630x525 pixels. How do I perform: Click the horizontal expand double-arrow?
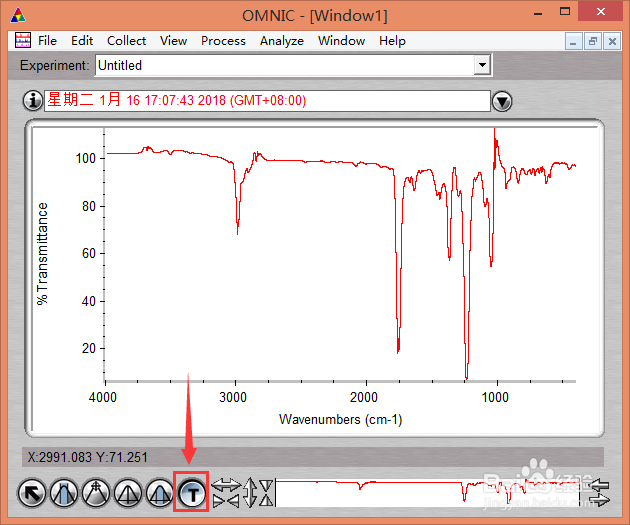pos(226,485)
